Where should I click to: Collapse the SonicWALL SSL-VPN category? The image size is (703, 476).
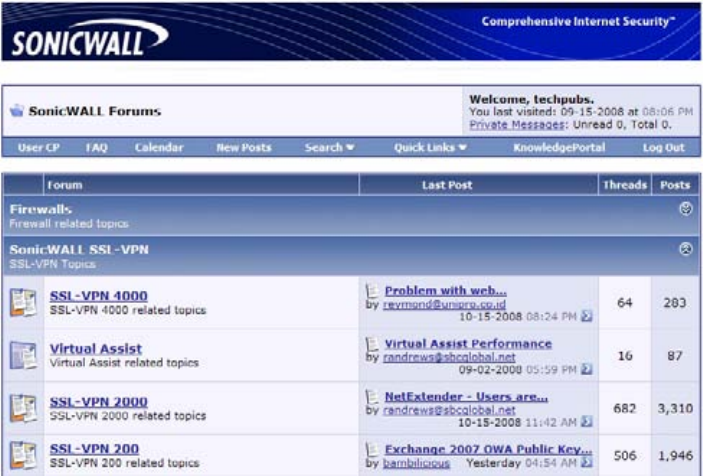click(686, 249)
